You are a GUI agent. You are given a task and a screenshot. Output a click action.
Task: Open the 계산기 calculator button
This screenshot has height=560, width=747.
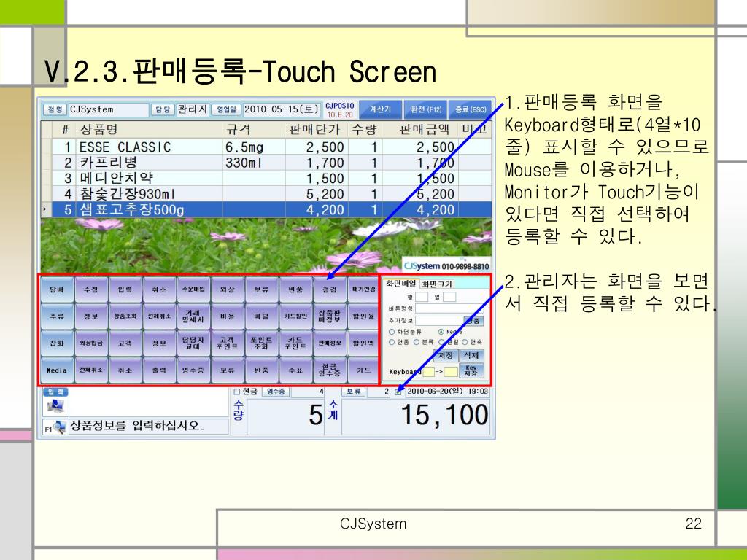coord(380,109)
